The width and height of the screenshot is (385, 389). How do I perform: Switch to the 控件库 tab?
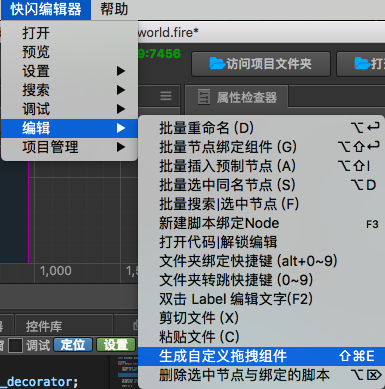(x=44, y=326)
